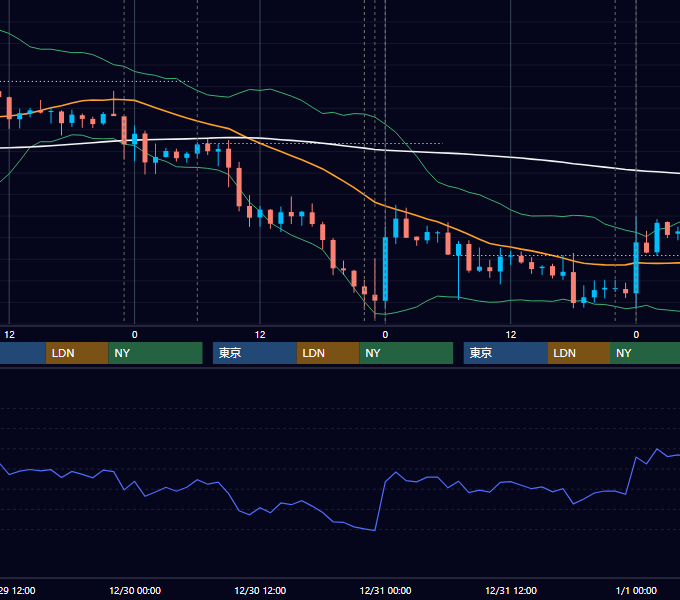
Task: Click the NY session block ending after 12/31 00:00
Action: tap(406, 353)
